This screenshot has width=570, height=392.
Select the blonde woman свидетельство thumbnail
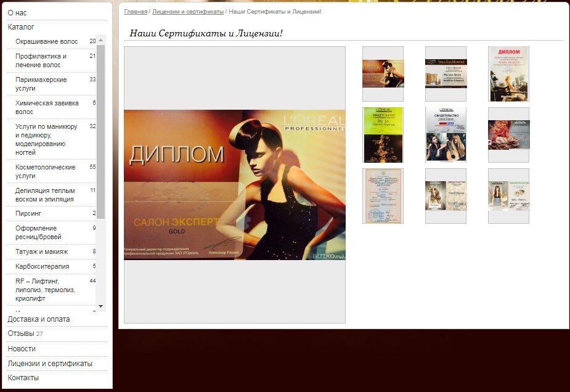point(446,196)
